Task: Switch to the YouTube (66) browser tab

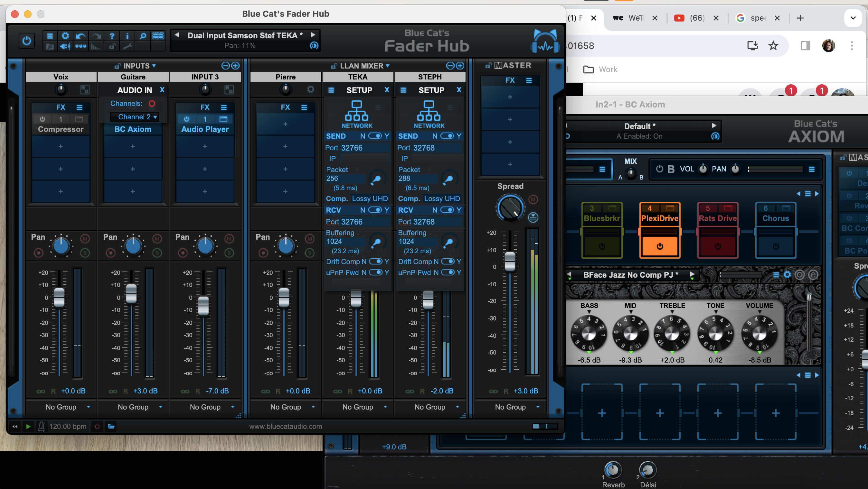Action: [x=689, y=18]
